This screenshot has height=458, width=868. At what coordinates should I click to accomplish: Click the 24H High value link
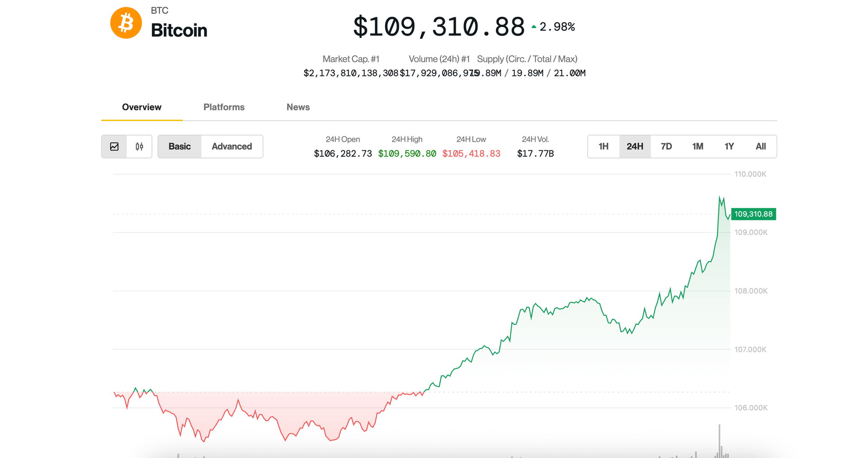click(407, 153)
